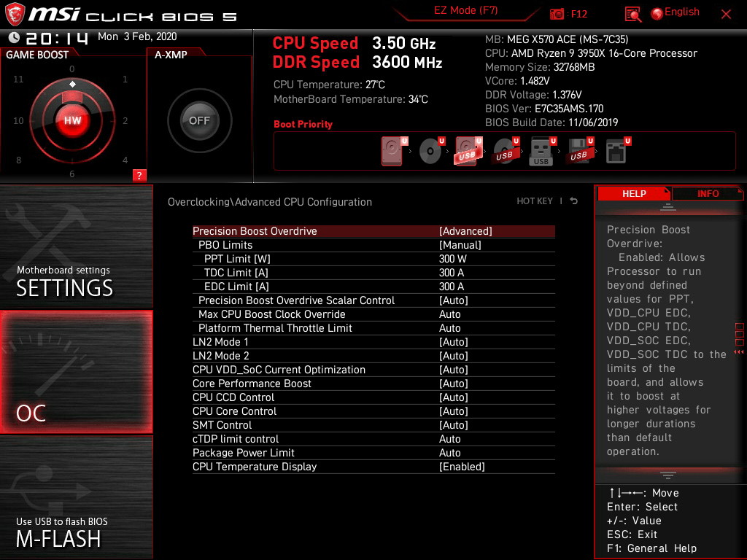Open the CPU Core Control dropdown
Screen dimensions: 747x560
point(373,411)
